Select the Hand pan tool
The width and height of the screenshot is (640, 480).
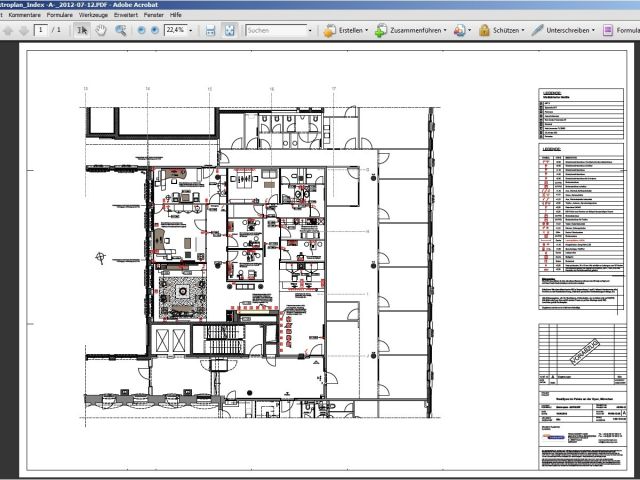point(101,31)
